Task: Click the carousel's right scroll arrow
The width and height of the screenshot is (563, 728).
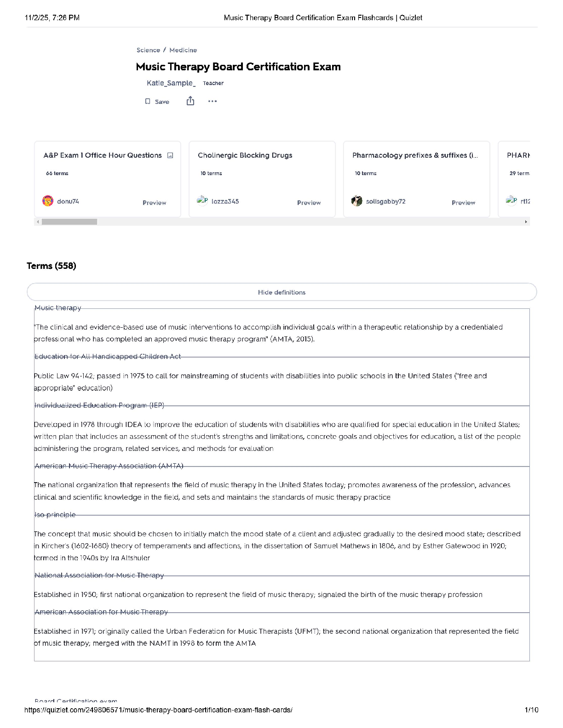Action: click(526, 222)
